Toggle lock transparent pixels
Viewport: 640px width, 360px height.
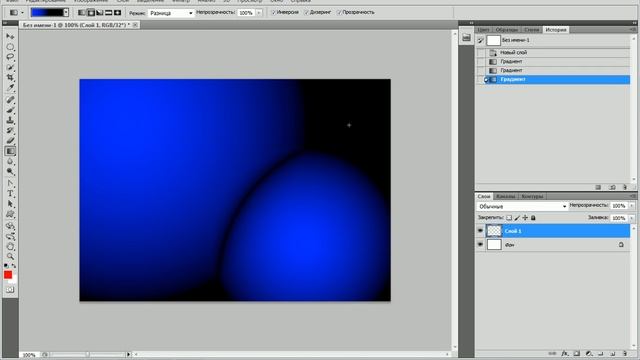(509, 218)
